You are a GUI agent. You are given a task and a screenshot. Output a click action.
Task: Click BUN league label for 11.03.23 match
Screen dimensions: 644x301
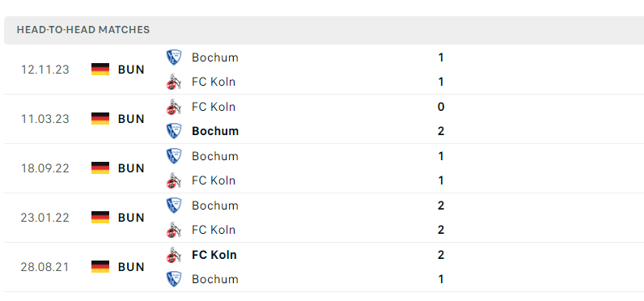click(x=131, y=119)
